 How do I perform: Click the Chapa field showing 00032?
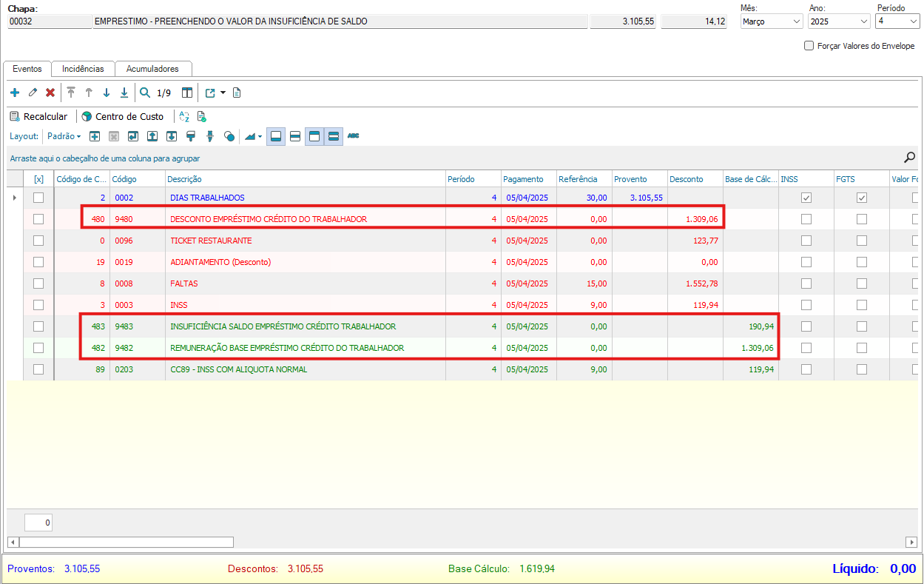click(x=49, y=21)
